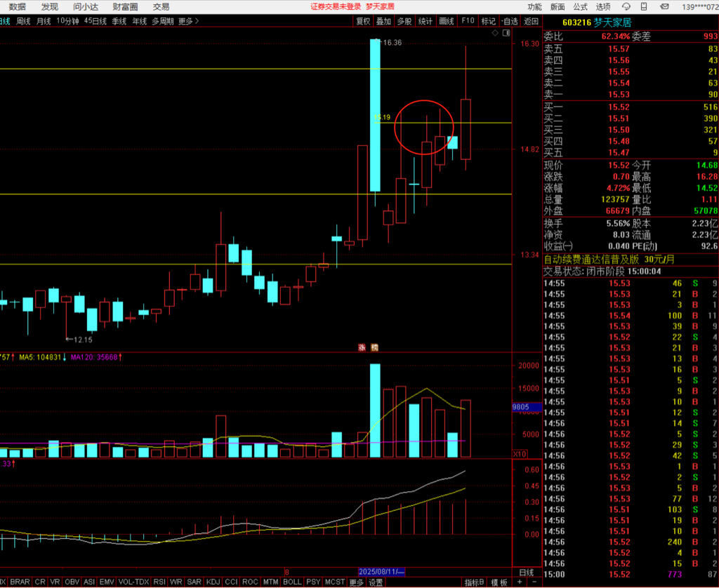Screen dimensions: 719x588
Task: Click the minus zoom-out button
Action: click(x=534, y=582)
